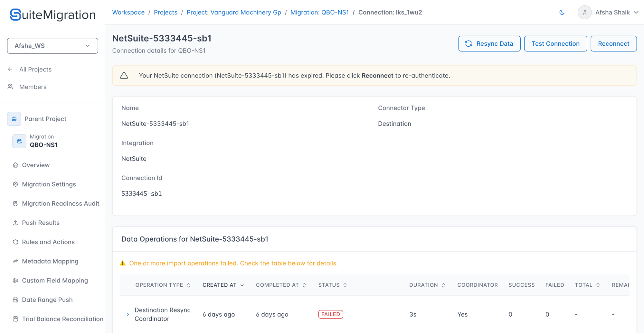This screenshot has height=333, width=644.
Task: Click the Connection Id value 5333445-sb1
Action: [142, 194]
